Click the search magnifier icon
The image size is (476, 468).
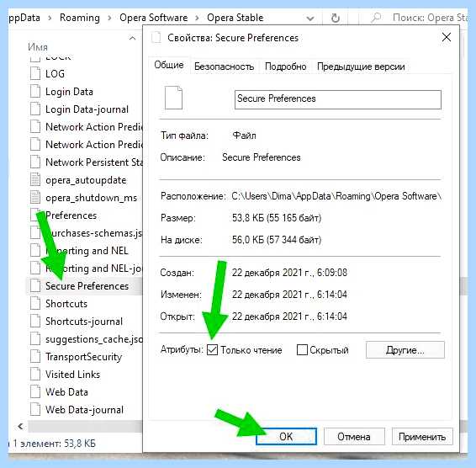point(376,18)
